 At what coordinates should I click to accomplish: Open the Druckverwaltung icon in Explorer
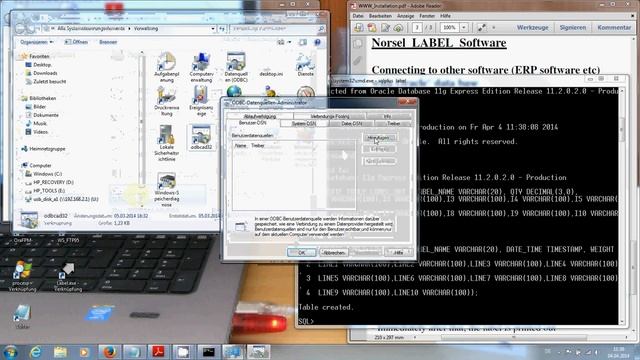pyautogui.click(x=167, y=102)
